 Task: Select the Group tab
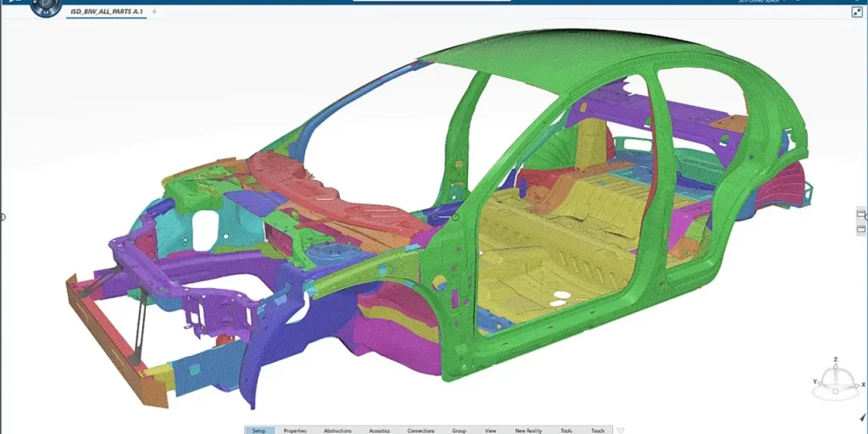click(x=459, y=430)
